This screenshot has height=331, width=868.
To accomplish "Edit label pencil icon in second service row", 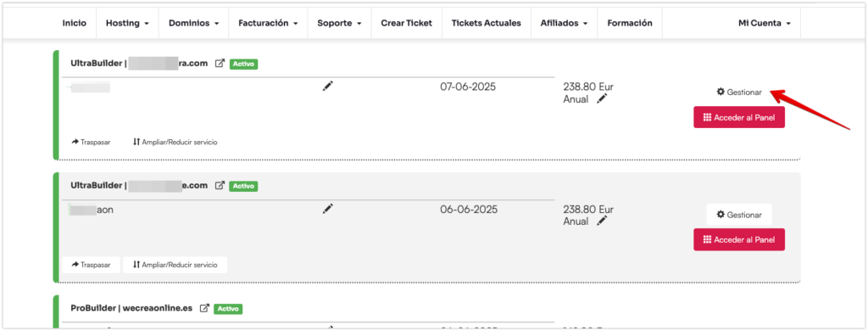I will (x=328, y=209).
